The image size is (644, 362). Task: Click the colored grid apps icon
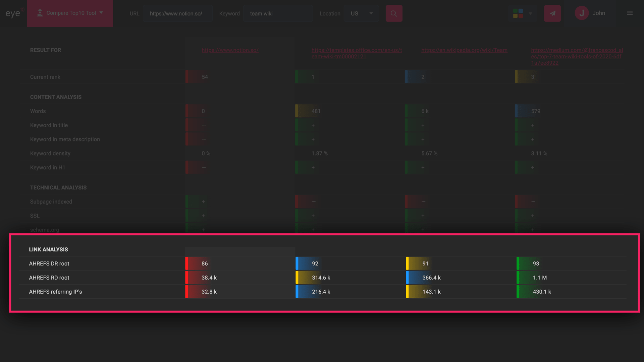[518, 13]
